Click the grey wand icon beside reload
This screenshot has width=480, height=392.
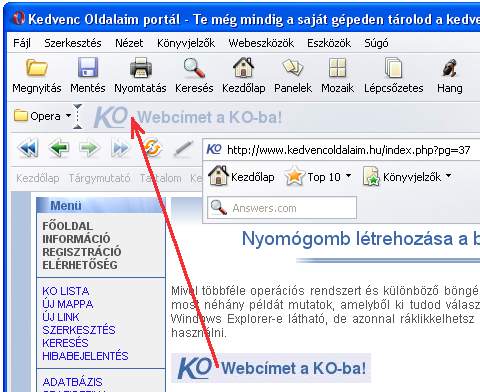183,149
